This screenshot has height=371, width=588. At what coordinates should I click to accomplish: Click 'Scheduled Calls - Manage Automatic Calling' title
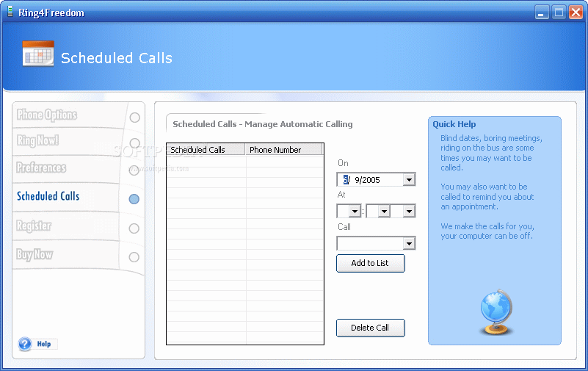263,124
